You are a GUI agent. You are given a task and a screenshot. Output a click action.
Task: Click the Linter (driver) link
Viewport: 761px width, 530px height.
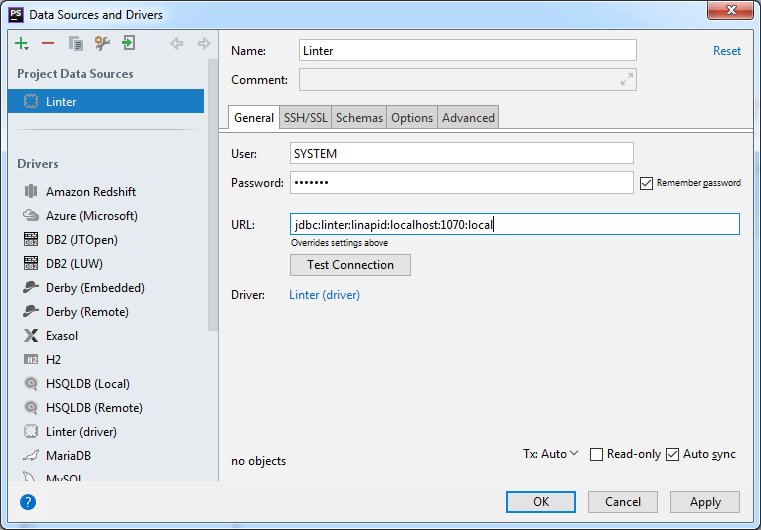(324, 295)
